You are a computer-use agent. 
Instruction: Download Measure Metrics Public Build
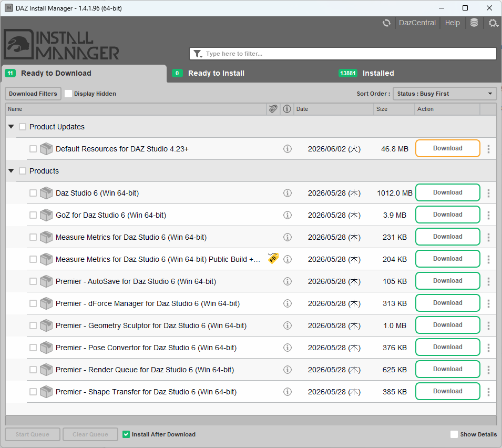click(x=447, y=259)
